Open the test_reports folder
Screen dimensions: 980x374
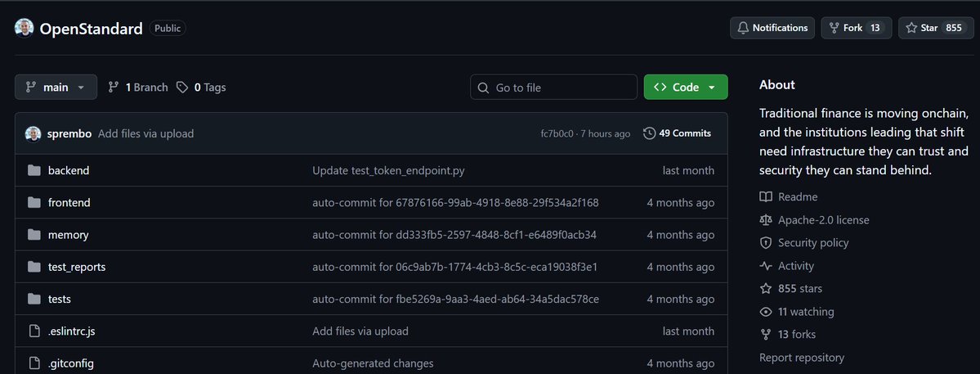click(x=77, y=267)
